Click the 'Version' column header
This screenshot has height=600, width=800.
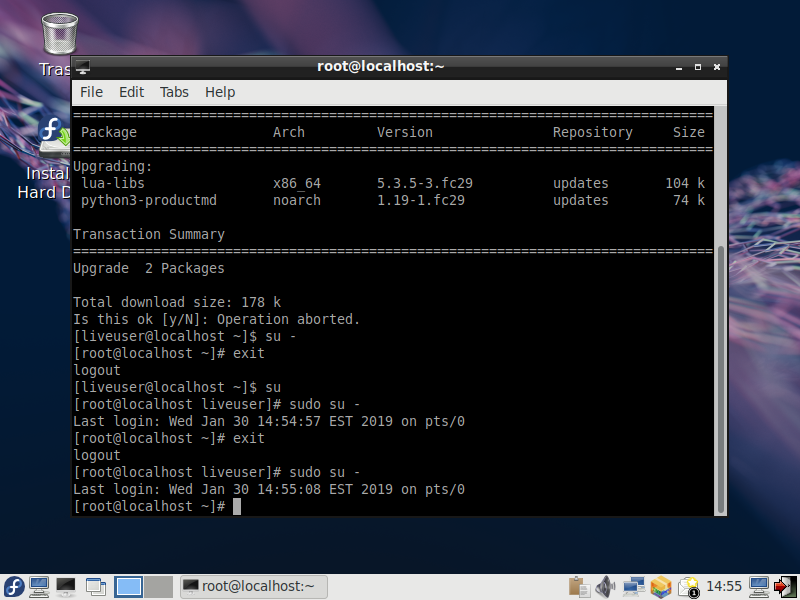coord(405,132)
